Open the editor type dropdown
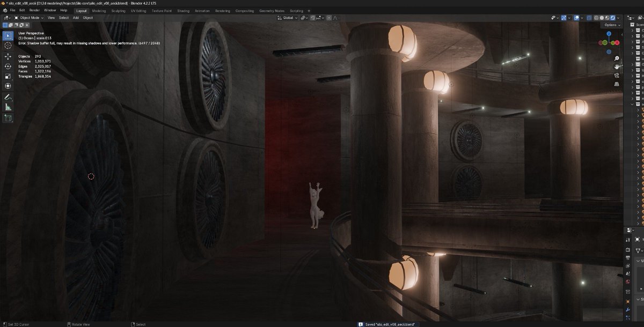Image resolution: width=644 pixels, height=327 pixels. [6, 18]
